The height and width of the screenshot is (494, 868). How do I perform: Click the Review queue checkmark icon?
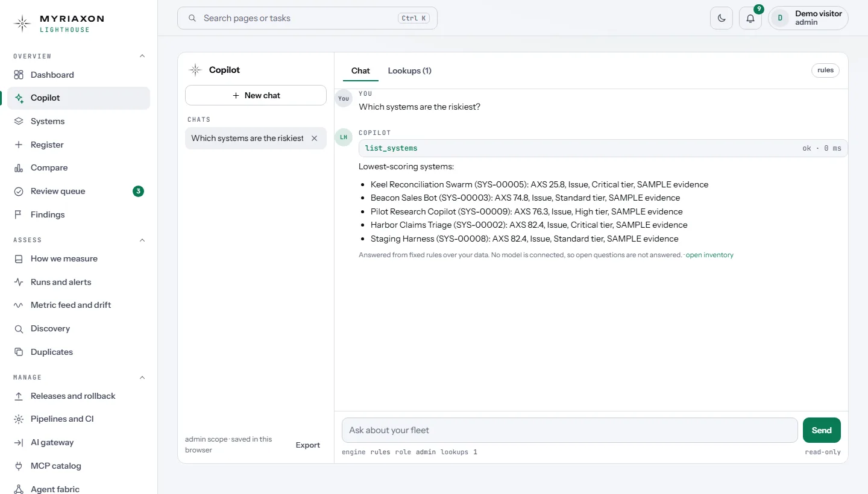(19, 191)
